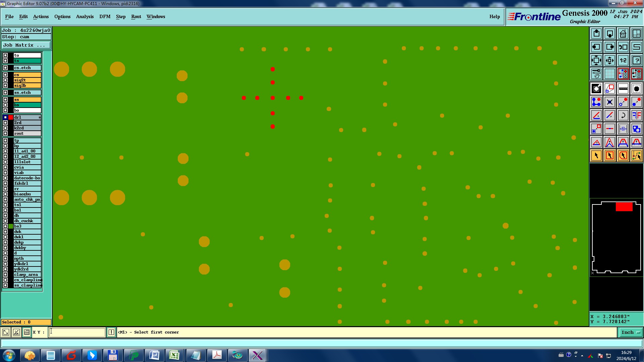Toggle the rout layer checkbox
644x362 pixels.
[5, 133]
